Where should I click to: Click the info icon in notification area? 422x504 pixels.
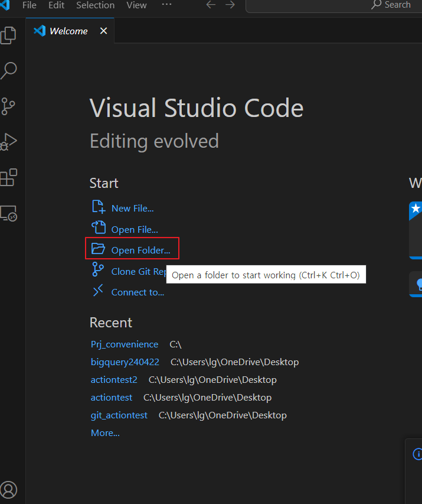[x=417, y=454]
